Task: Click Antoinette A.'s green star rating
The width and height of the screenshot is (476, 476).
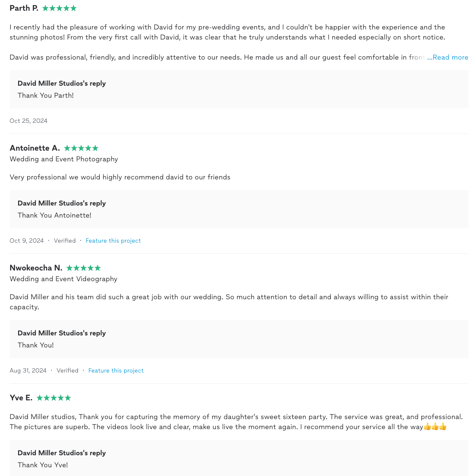Action: point(81,148)
